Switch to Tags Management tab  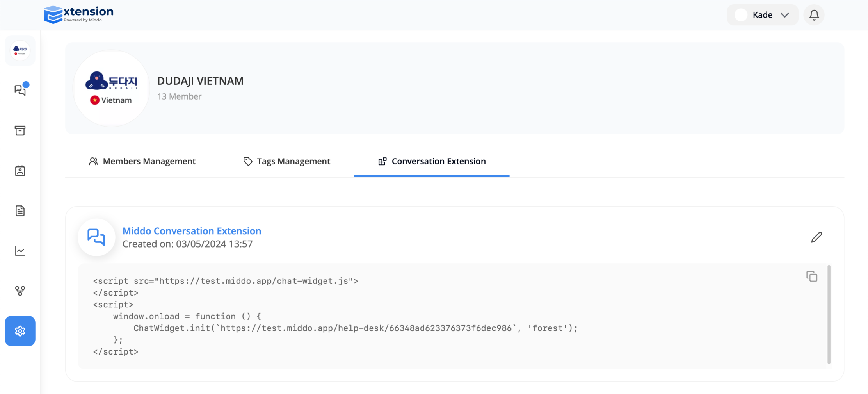(x=287, y=161)
